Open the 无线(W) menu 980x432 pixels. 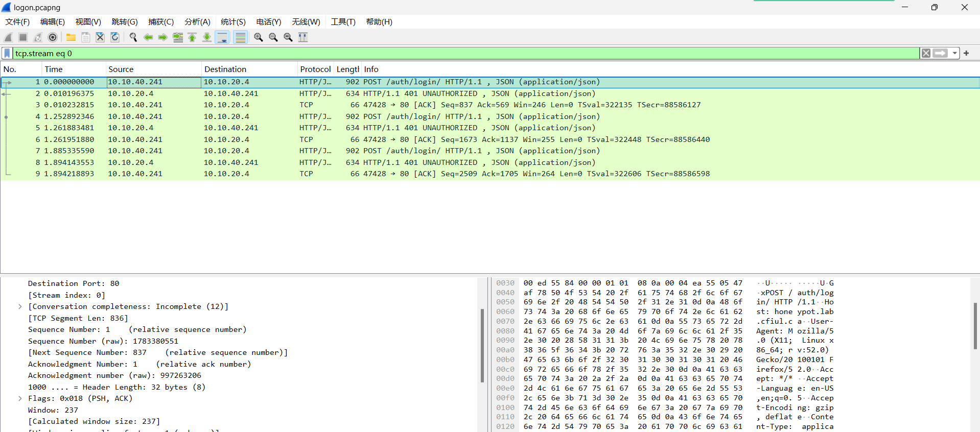tap(306, 22)
